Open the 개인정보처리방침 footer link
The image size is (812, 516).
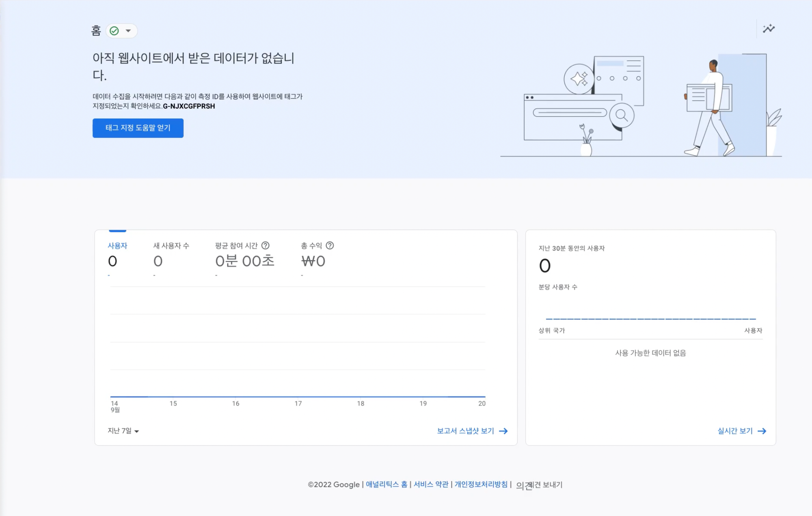point(481,484)
